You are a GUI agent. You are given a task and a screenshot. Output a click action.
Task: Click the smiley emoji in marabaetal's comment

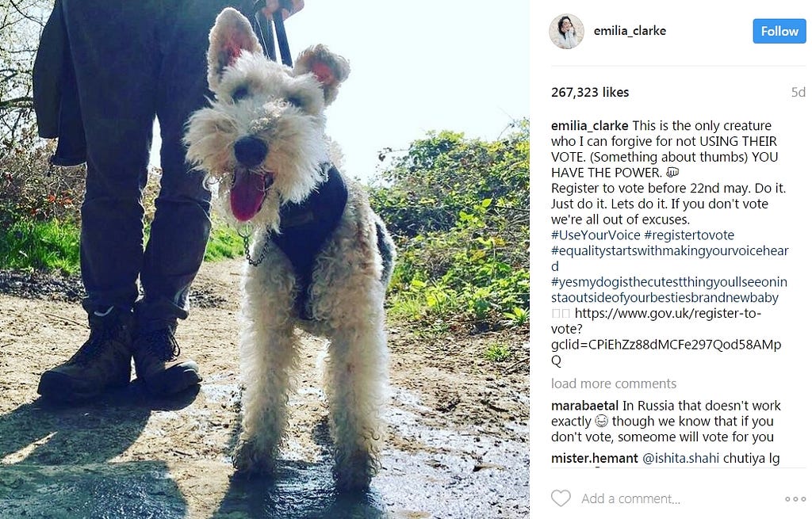601,422
